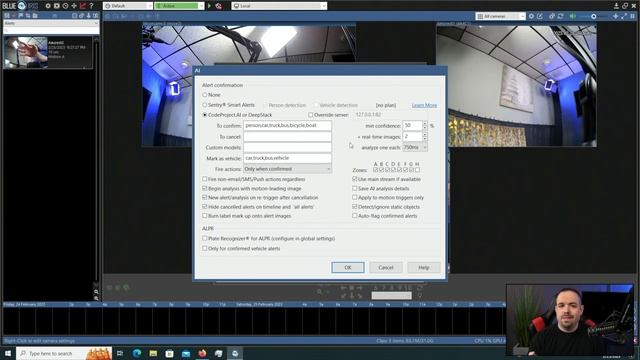Open the Active schedule dropdown
The image size is (640, 360).
(179, 6)
